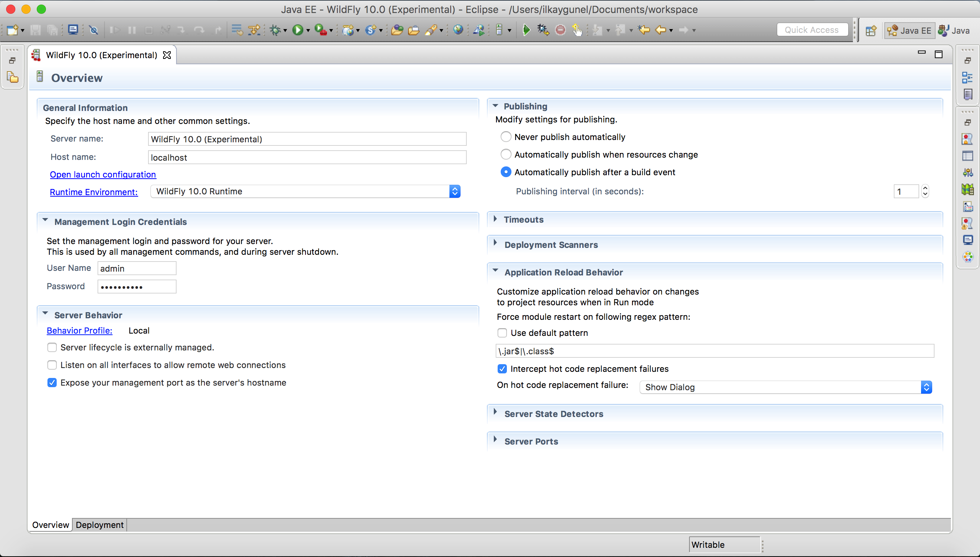980x557 pixels.
Task: Open the Web Browser globe icon
Action: (x=458, y=30)
